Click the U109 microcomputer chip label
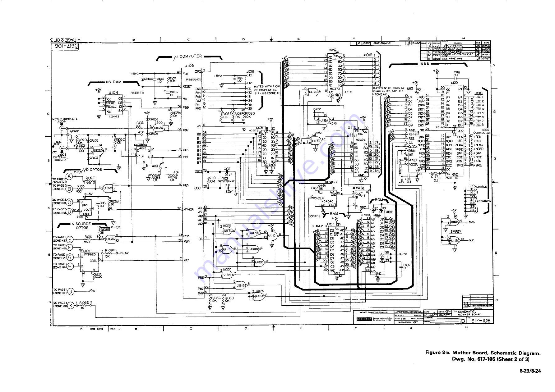The image size is (555, 392). pos(189,66)
